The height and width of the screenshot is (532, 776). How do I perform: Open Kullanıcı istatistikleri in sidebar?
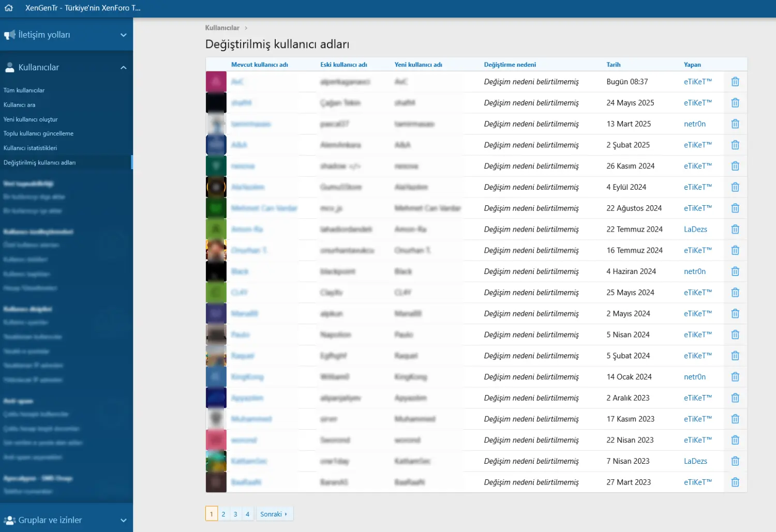31,148
